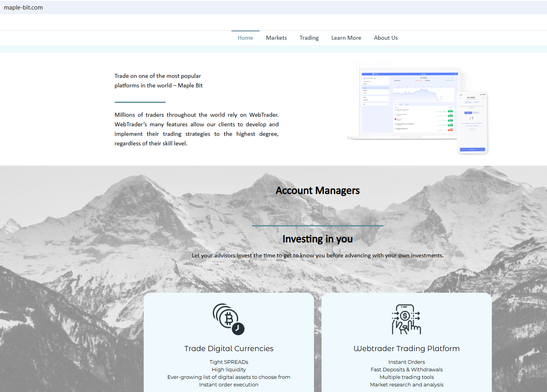Click the hand-holding-phone Webtrader icon
The height and width of the screenshot is (392, 547).
click(406, 319)
